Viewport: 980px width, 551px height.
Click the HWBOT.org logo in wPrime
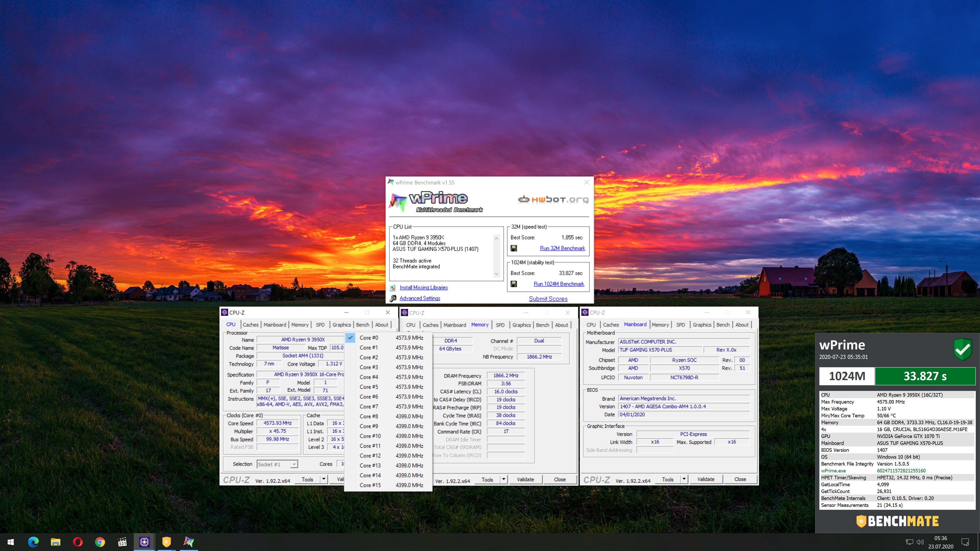pos(553,199)
